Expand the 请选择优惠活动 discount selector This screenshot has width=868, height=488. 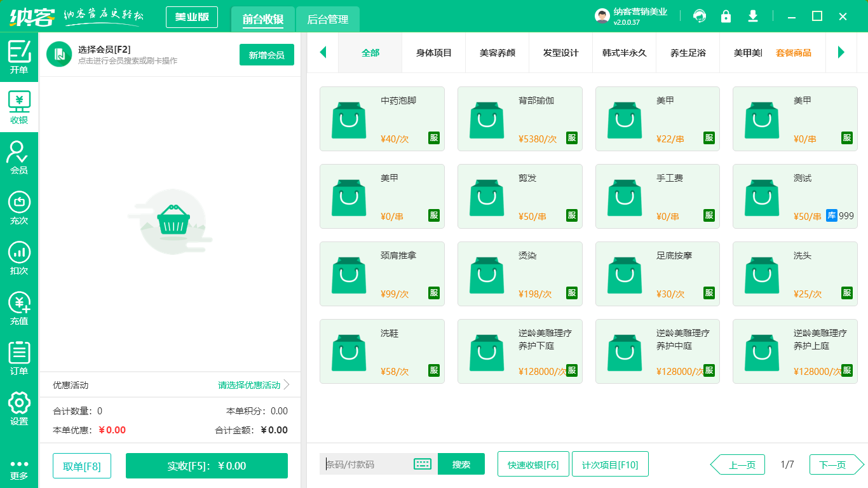tap(250, 384)
